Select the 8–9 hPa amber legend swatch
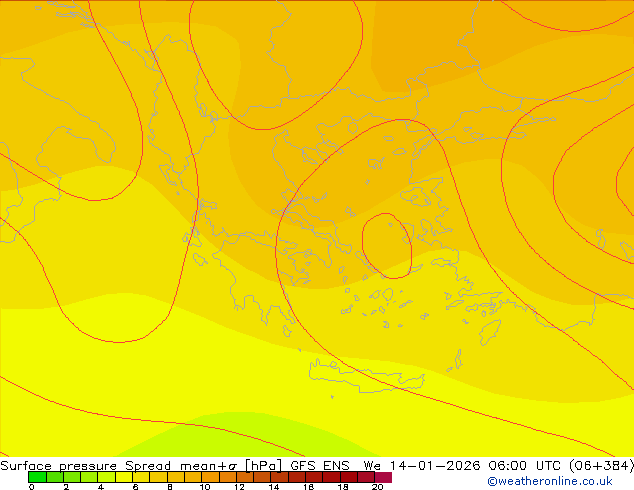 coord(175,477)
